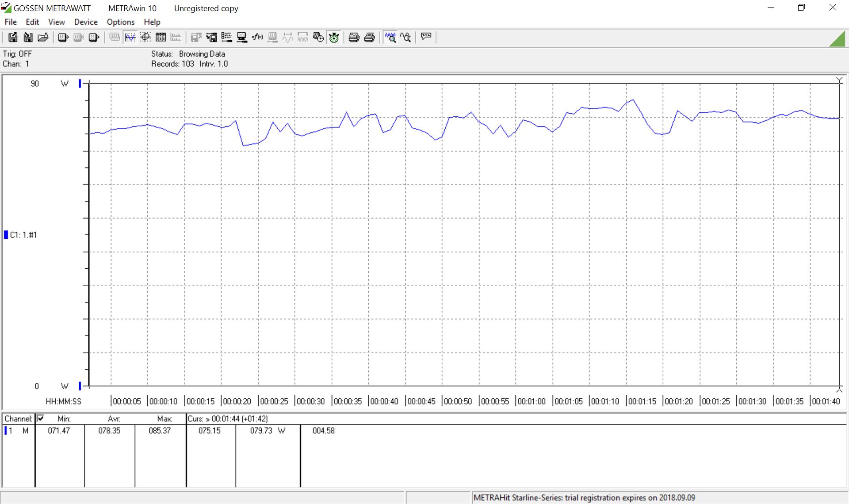Click the stopwatch timer icon
Screen dimensions: 849x504
click(x=334, y=38)
